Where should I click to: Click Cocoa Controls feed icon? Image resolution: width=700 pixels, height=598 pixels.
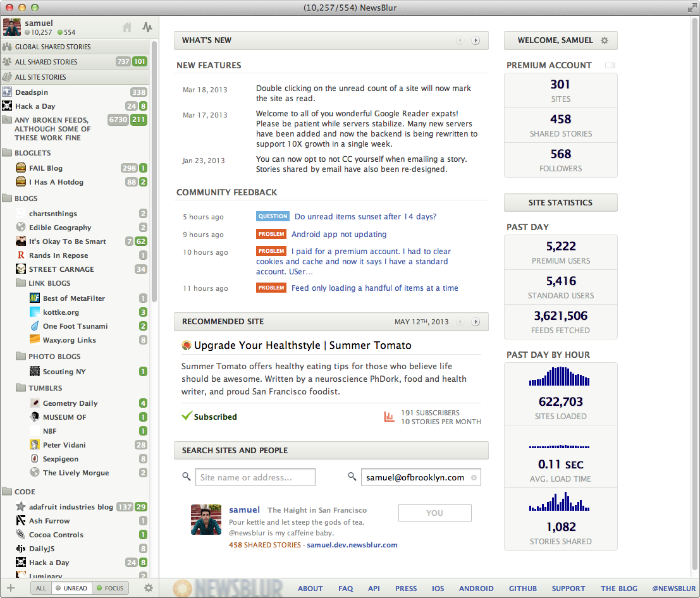pos(20,534)
